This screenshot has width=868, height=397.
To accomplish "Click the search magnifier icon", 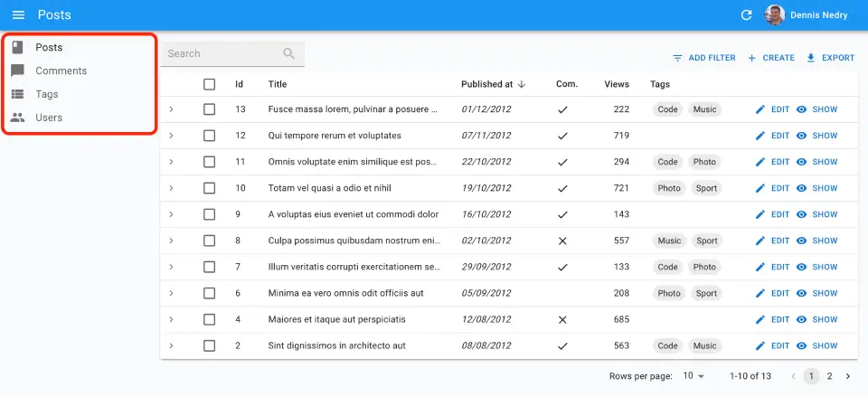I will [289, 54].
